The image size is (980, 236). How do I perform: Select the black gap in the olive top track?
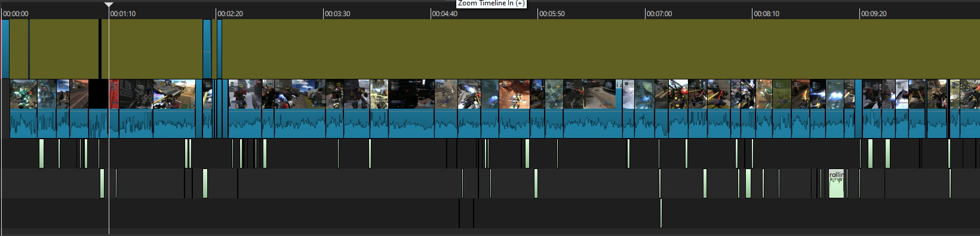(100, 49)
